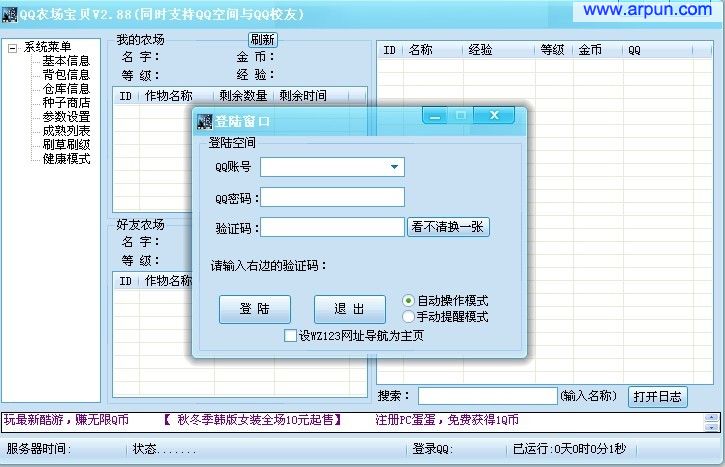
Task: Show the 成熟列表 list
Action: pos(66,130)
